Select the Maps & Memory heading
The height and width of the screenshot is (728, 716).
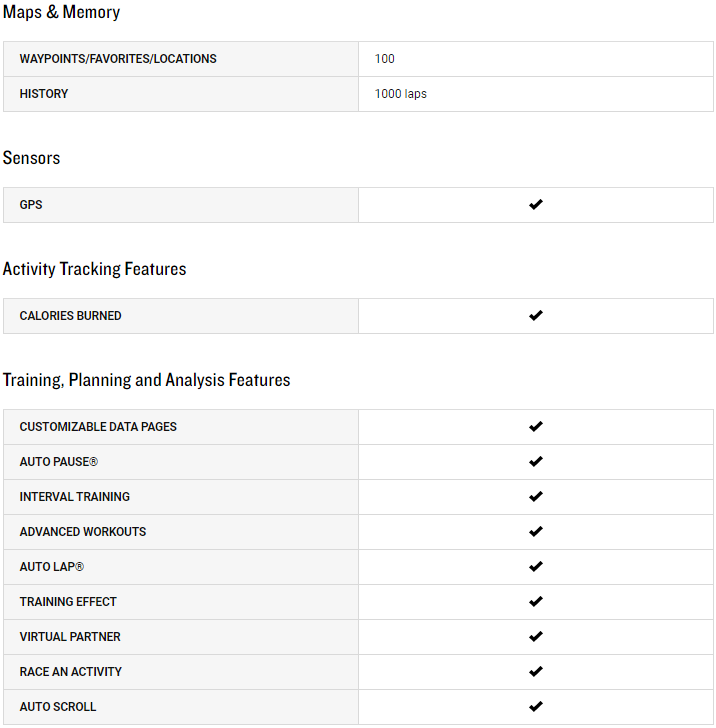(x=61, y=13)
